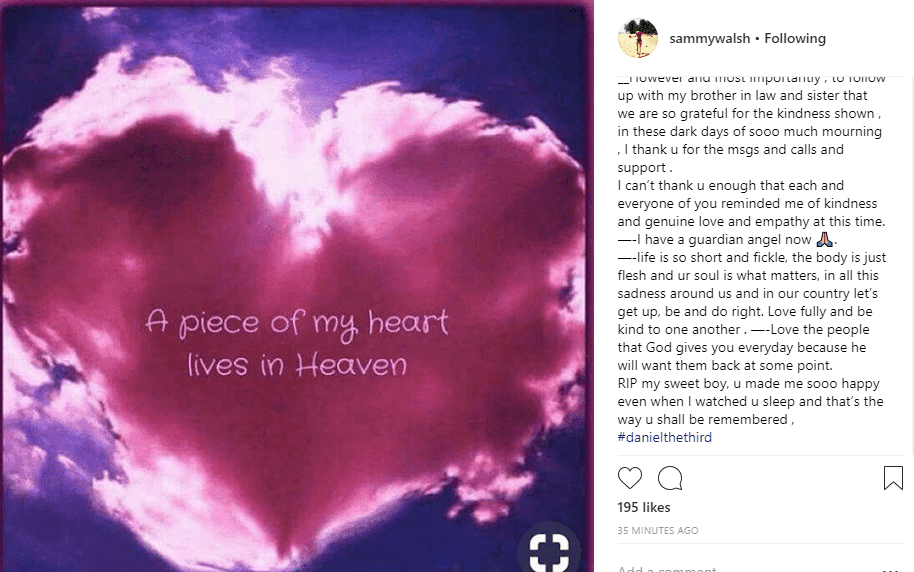Click "lives in Heaven" text on the image
This screenshot has width=914, height=572.
(x=297, y=365)
